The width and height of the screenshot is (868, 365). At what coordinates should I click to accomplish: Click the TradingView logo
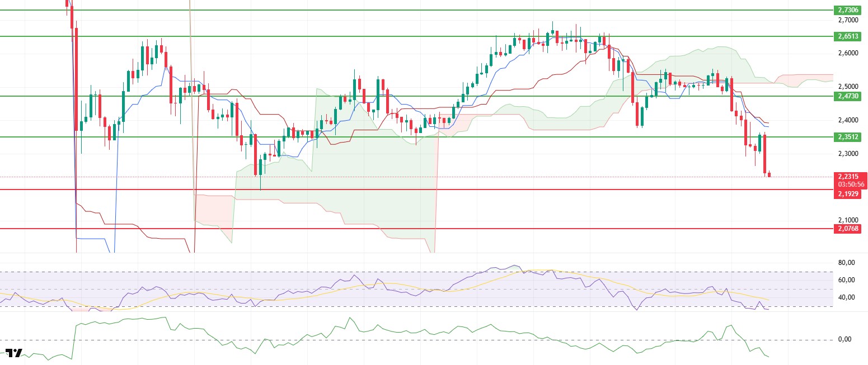click(14, 353)
